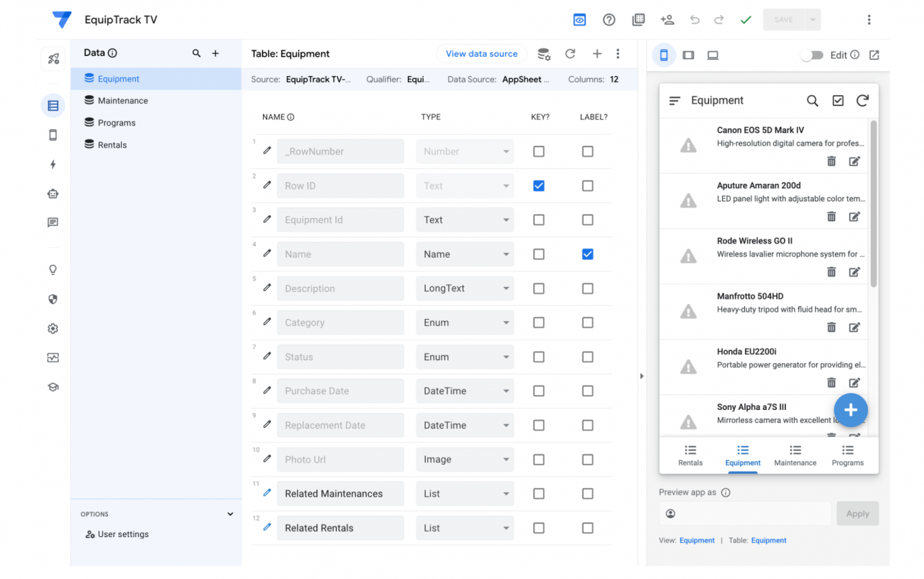Open preview in new tab icon

(x=874, y=55)
